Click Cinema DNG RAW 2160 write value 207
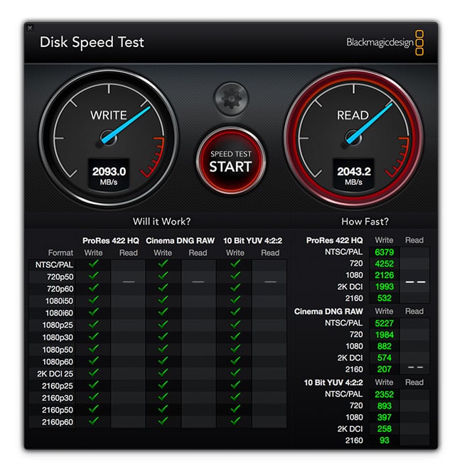The height and width of the screenshot is (476, 462). point(385,369)
